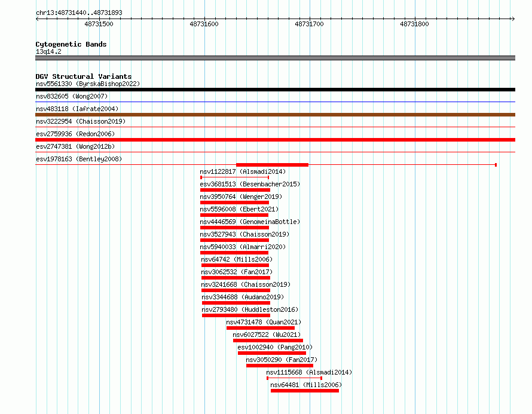Image resolution: width=532 pixels, height=414 pixels.
Task: Click the gray 13q14.2 cytogenetic band bar
Action: (275, 58)
